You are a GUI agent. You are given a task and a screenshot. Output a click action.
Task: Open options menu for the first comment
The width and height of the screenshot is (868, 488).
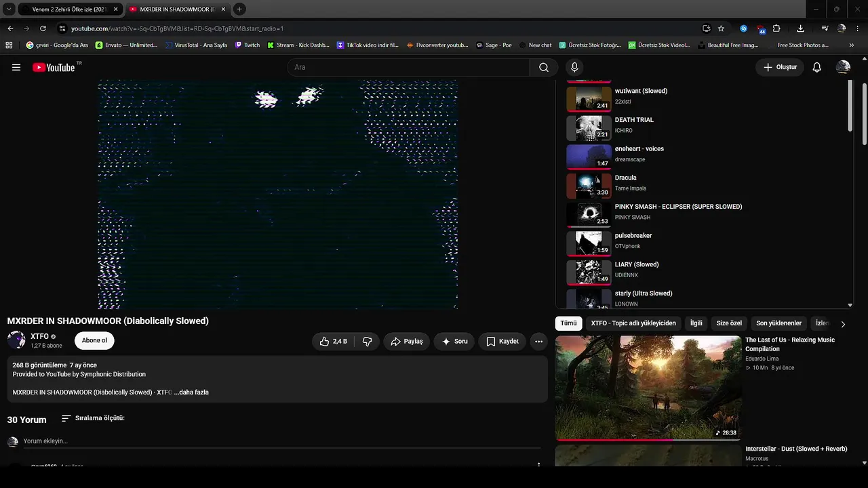coord(538,466)
